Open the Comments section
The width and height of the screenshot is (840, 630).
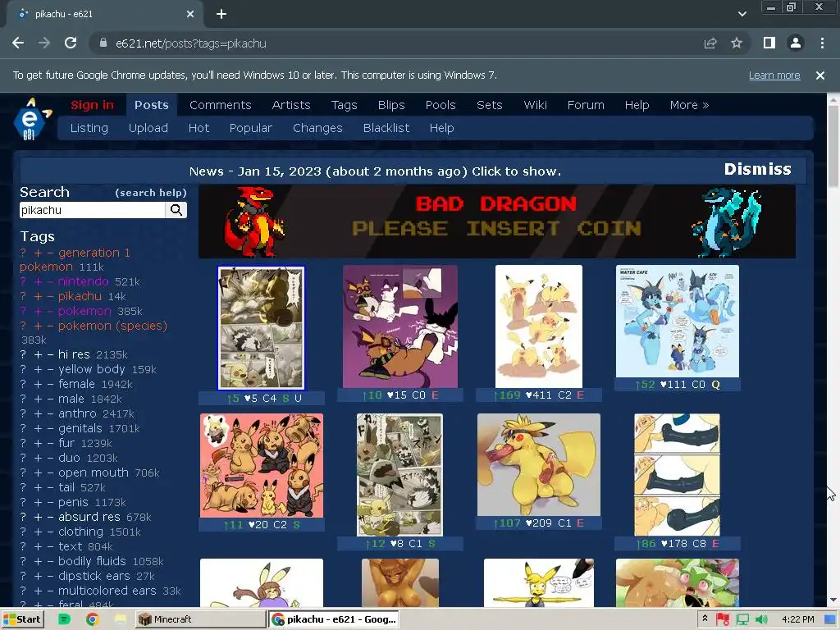pyautogui.click(x=220, y=105)
